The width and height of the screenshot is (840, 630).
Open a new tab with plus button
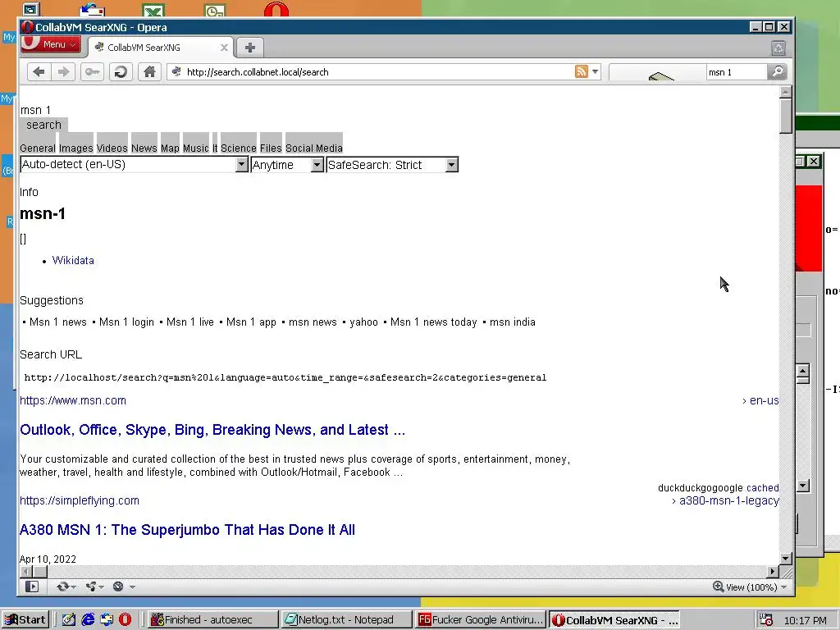(249, 48)
